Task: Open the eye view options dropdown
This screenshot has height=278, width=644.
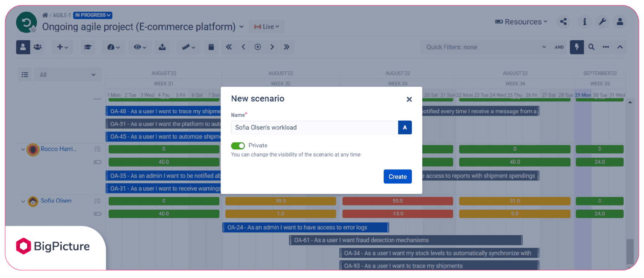Action: pyautogui.click(x=140, y=47)
